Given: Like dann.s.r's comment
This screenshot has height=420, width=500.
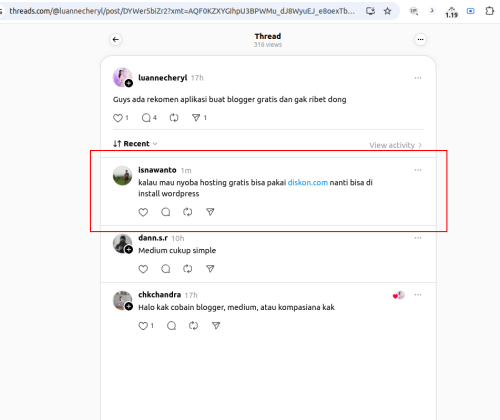Looking at the screenshot, I should click(x=143, y=269).
